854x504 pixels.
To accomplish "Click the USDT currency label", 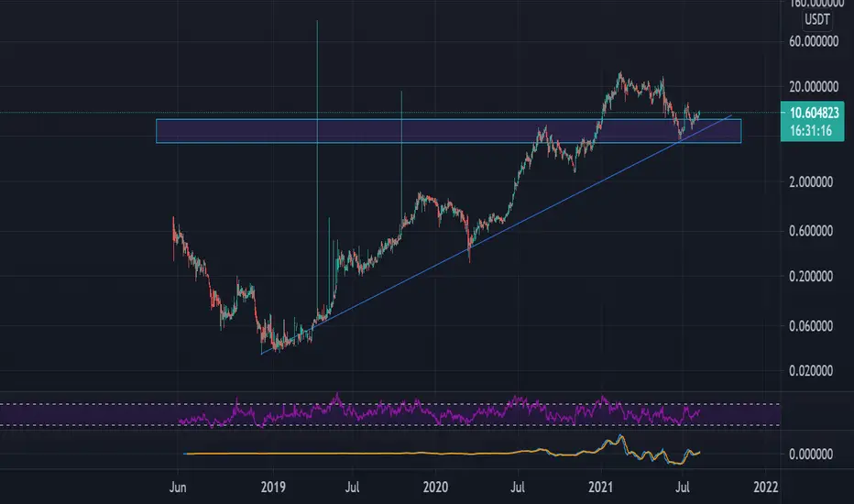I will (x=817, y=20).
